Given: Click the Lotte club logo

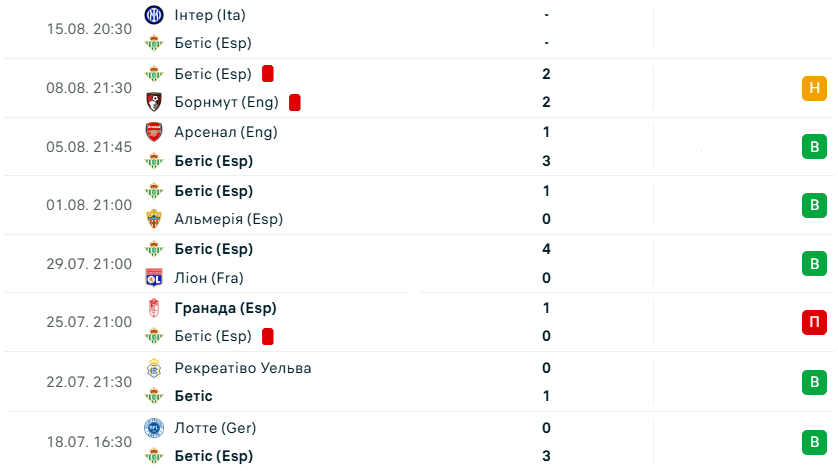Looking at the screenshot, I should pyautogui.click(x=154, y=428).
